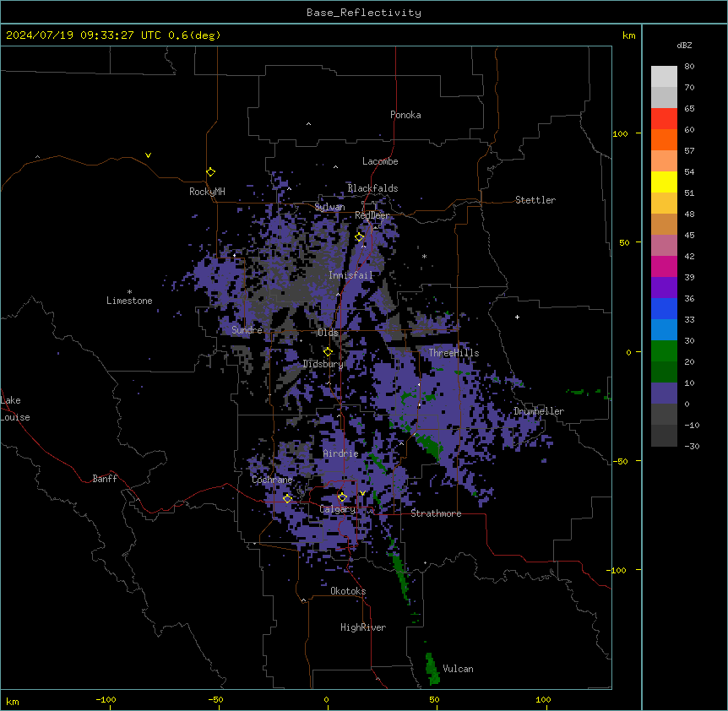Select the bright green 20-30 dBZ swatch

(664, 351)
